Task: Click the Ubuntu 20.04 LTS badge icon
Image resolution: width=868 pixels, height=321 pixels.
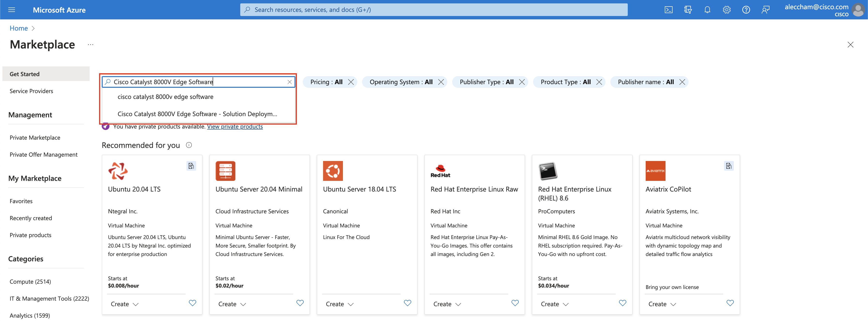Action: (191, 166)
